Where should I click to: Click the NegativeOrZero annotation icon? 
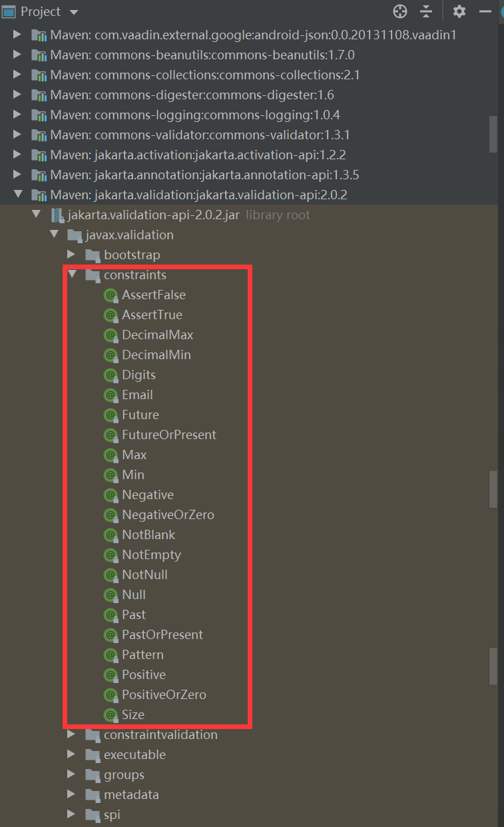pos(111,514)
